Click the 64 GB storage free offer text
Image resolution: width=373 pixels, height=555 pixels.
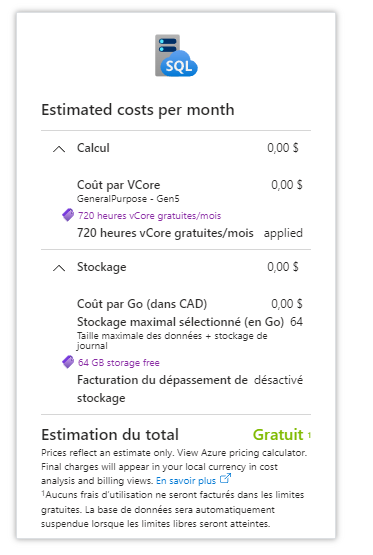(x=119, y=363)
